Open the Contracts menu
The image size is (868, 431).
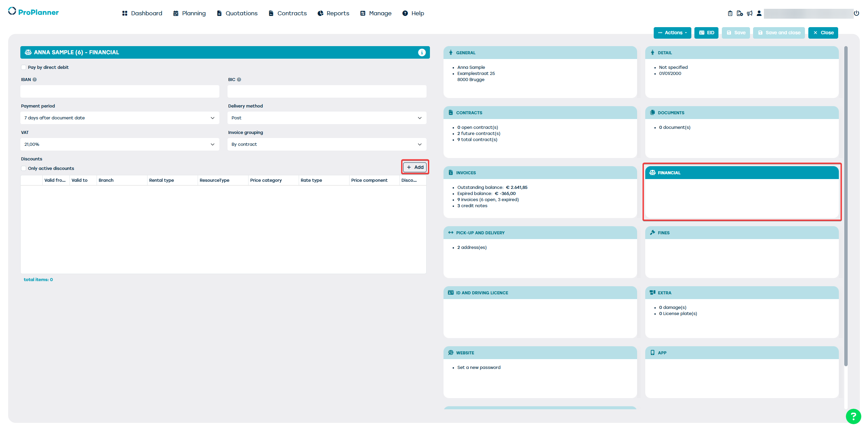tap(288, 13)
